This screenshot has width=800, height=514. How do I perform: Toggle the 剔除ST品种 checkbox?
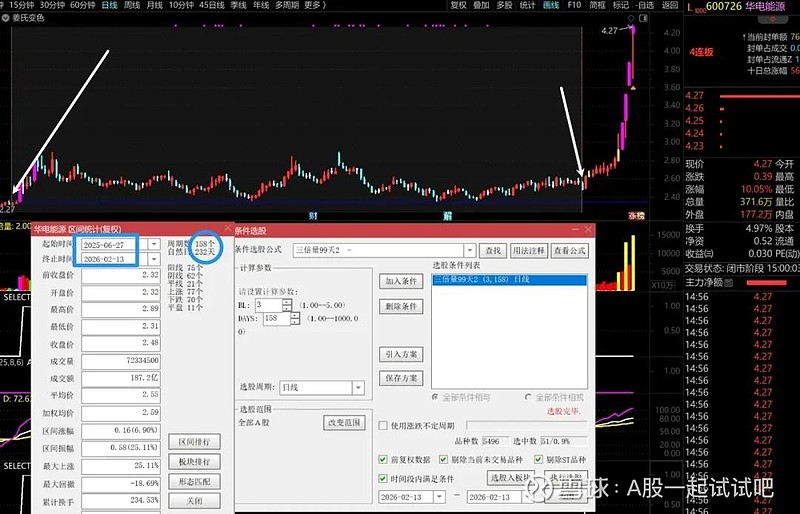tap(538, 459)
